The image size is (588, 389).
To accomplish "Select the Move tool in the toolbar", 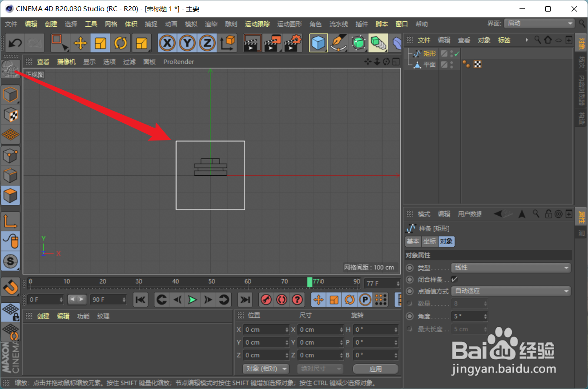I will pos(80,43).
